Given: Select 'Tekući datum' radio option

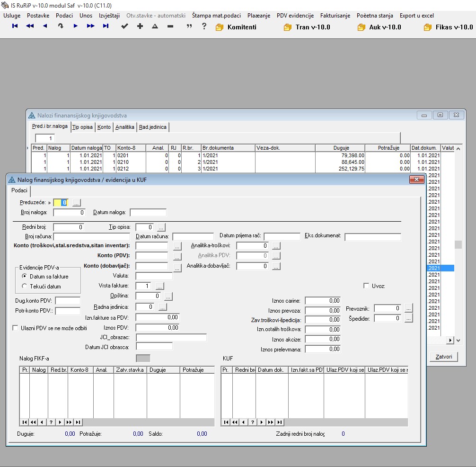Looking at the screenshot, I should (x=25, y=286).
